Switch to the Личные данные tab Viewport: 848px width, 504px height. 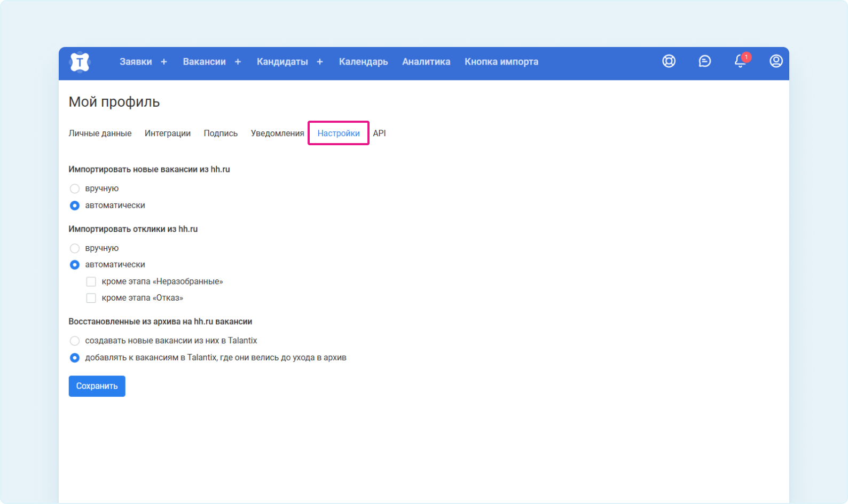pyautogui.click(x=100, y=133)
